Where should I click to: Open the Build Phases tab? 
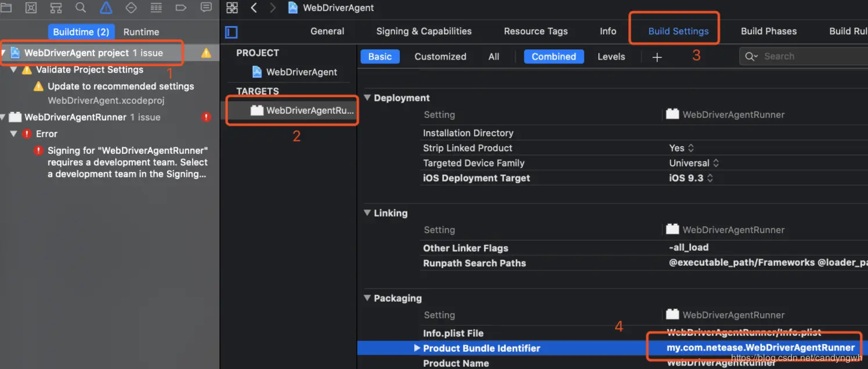tap(769, 31)
